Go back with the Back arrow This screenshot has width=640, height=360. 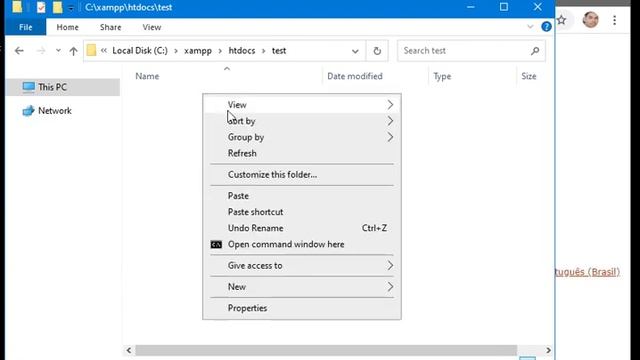pos(19,51)
